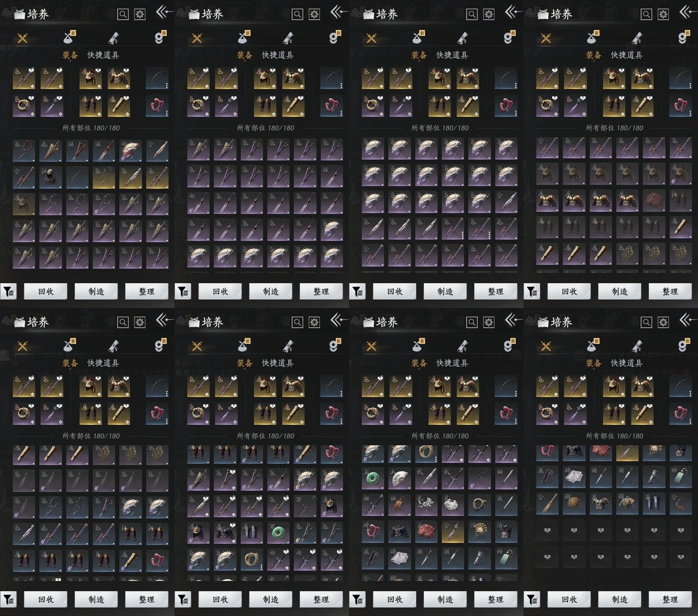The height and width of the screenshot is (616, 698).
Task: Open three-dot options on the bow slot, bottom-right panel
Action: pyautogui.click(x=690, y=394)
